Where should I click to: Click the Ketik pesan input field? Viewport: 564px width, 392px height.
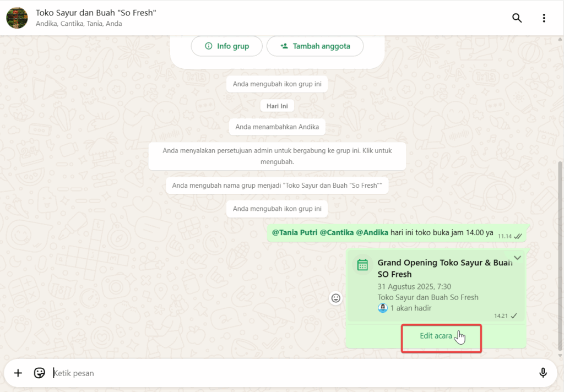click(x=275, y=373)
